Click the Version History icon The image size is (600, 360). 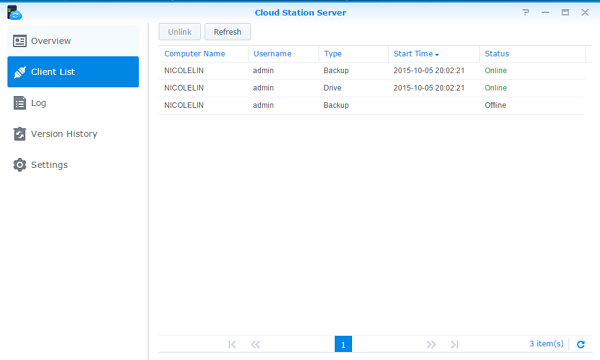click(x=20, y=134)
